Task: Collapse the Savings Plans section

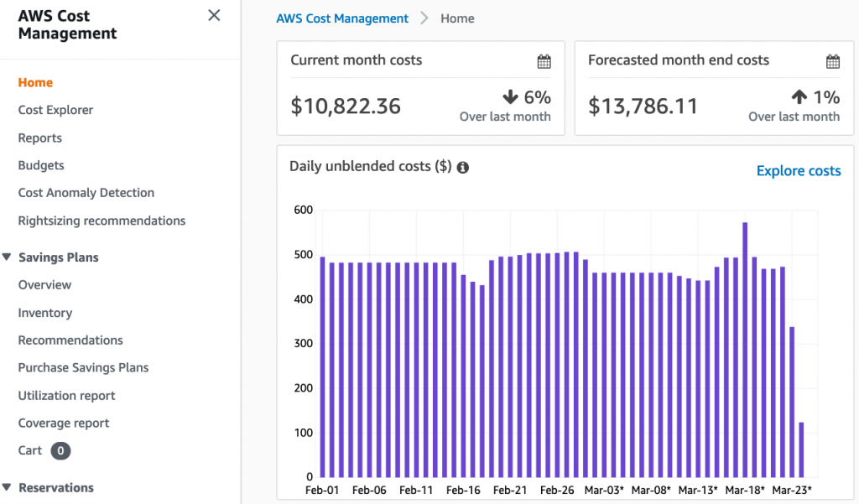Action: pyautogui.click(x=8, y=257)
